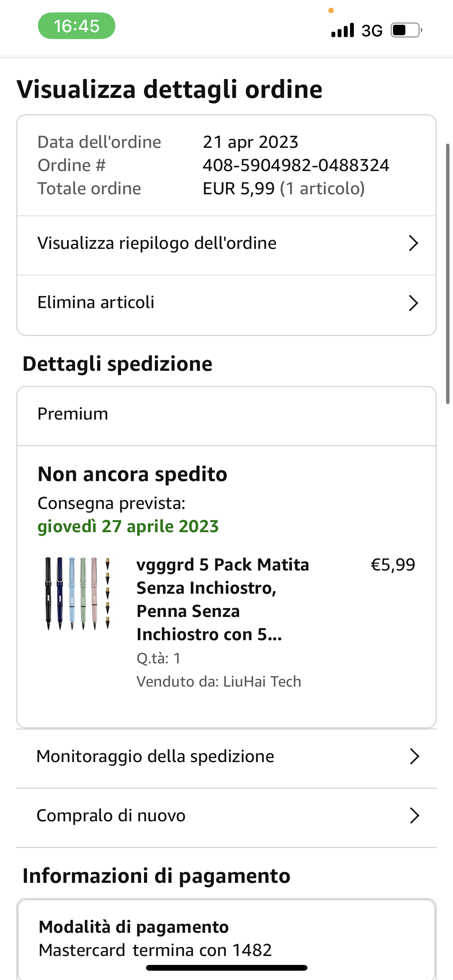Tap the battery status icon
The width and height of the screenshot is (453, 980).
406,30
